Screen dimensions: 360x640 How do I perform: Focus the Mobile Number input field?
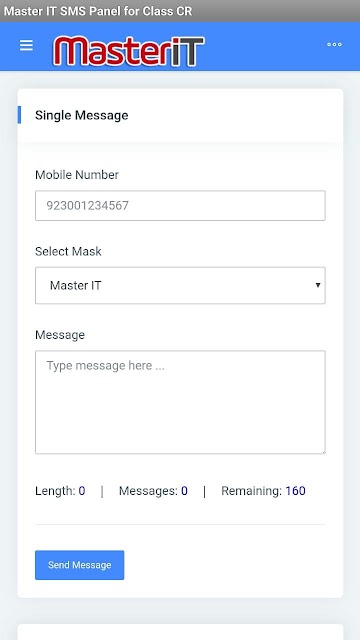180,205
